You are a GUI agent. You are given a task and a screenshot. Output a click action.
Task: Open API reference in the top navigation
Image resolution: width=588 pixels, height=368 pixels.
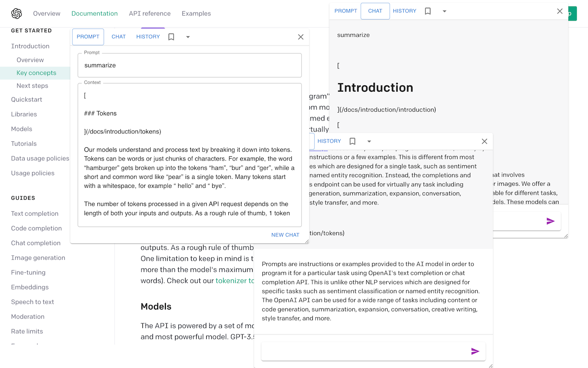coord(150,13)
